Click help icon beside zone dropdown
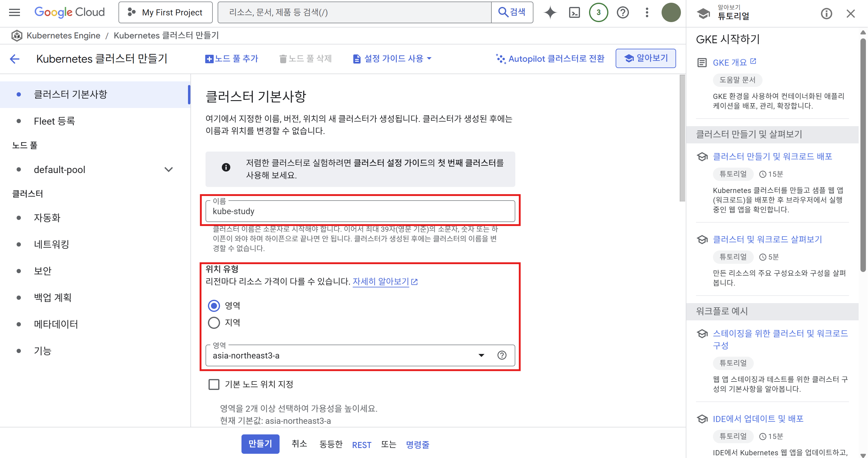The image size is (868, 458). [502, 355]
